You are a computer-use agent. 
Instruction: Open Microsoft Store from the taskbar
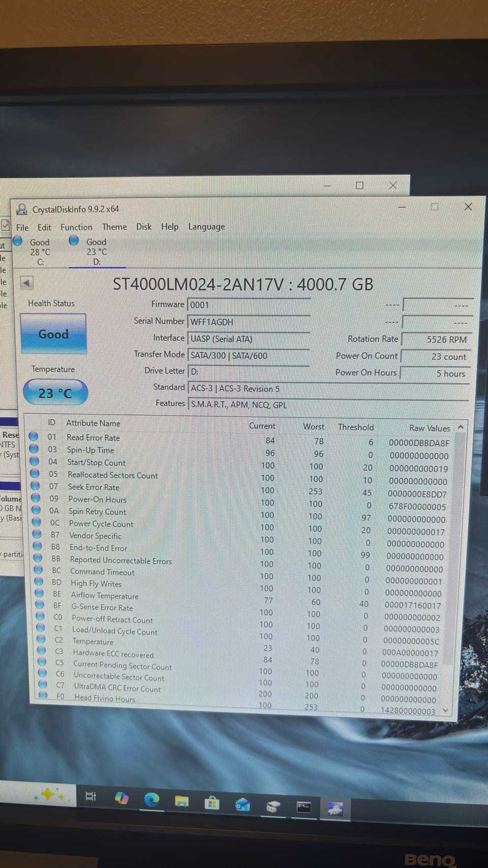[211, 803]
